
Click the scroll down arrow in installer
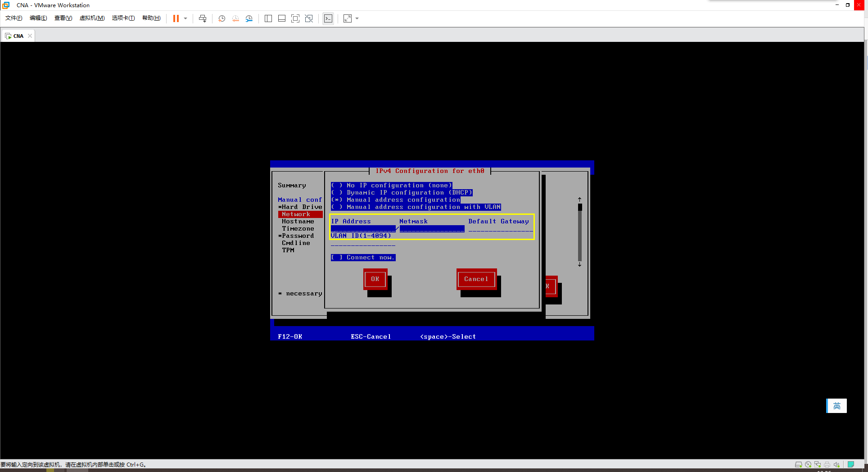pos(580,265)
